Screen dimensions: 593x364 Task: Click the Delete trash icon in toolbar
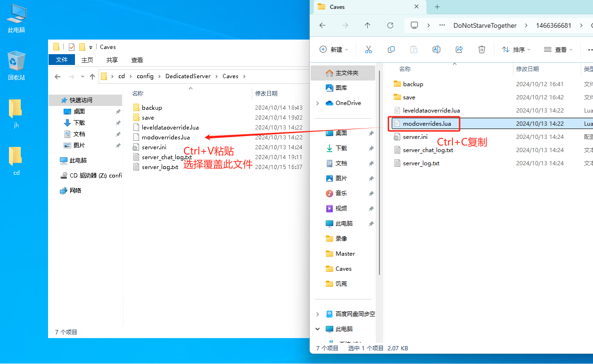tap(482, 49)
